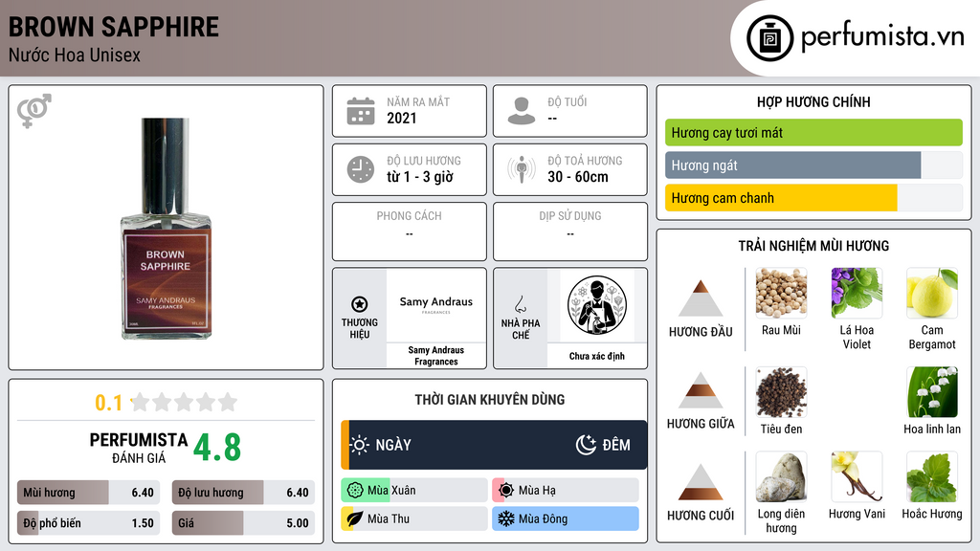Screen dimensions: 980x551
Task: Click the Hương cuối pyramid icon
Action: 701,482
